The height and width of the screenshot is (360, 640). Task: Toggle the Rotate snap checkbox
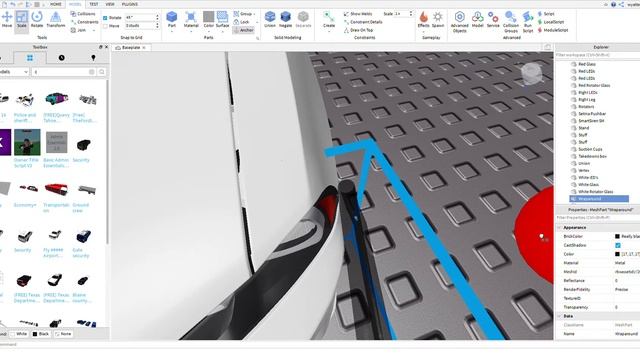105,18
